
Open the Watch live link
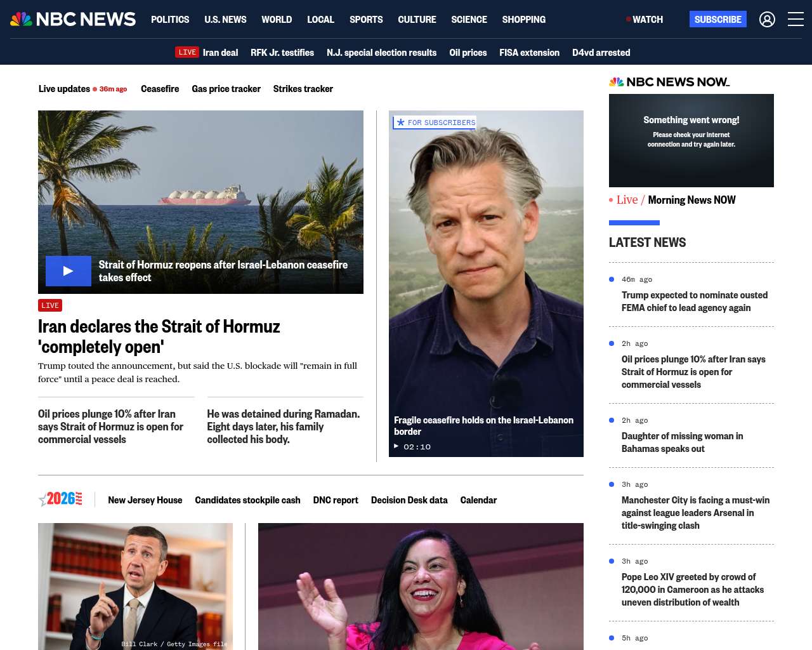(x=645, y=20)
